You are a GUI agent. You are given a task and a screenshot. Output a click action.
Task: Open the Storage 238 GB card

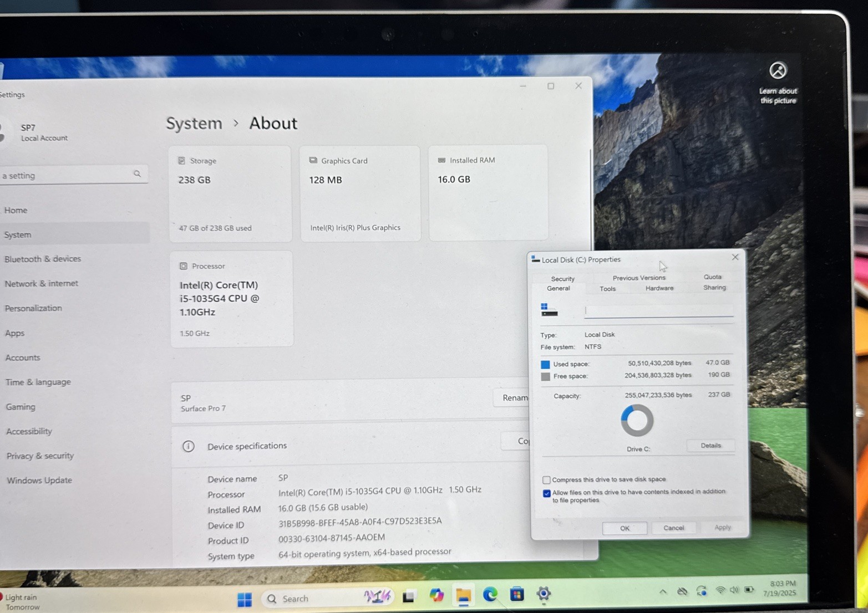[x=230, y=193]
